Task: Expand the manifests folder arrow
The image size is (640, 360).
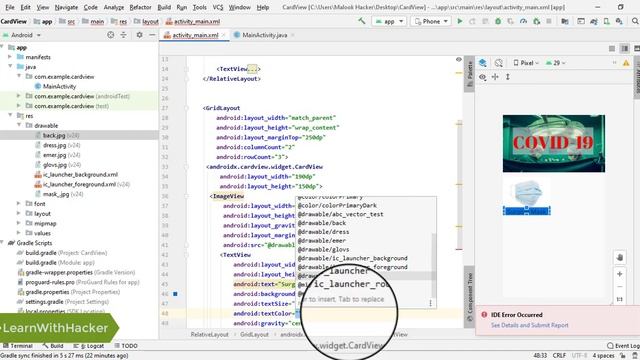Action: pos(10,57)
